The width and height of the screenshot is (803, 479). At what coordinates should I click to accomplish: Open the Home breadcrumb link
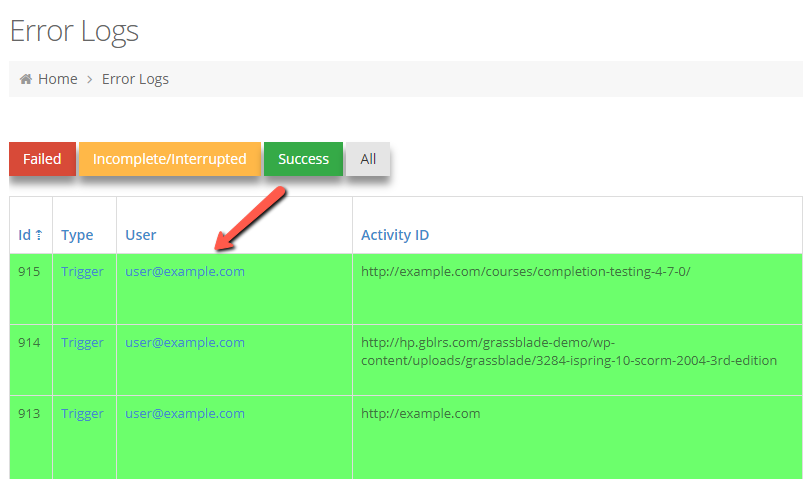[57, 79]
